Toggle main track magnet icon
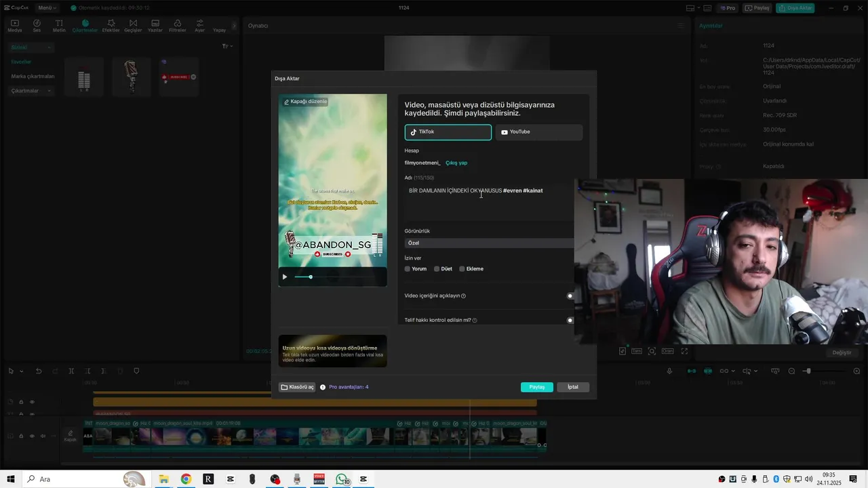This screenshot has height=488, width=868. click(x=692, y=371)
